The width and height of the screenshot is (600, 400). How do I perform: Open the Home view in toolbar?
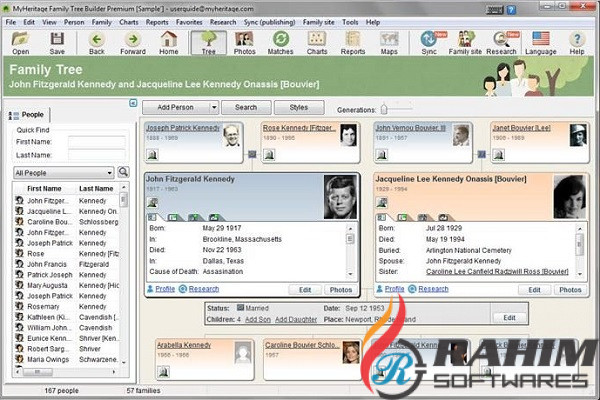pyautogui.click(x=169, y=43)
